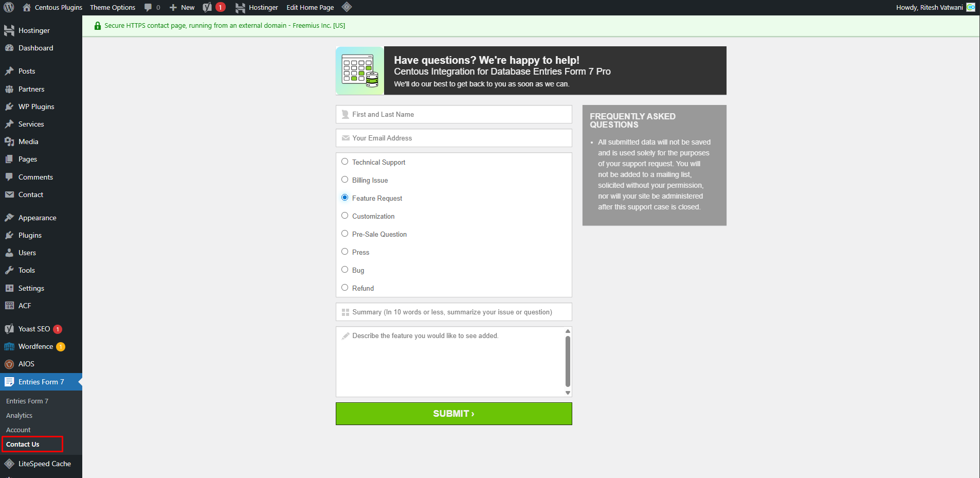Open the New content menu
Image resolution: width=980 pixels, height=478 pixels.
pyautogui.click(x=182, y=7)
